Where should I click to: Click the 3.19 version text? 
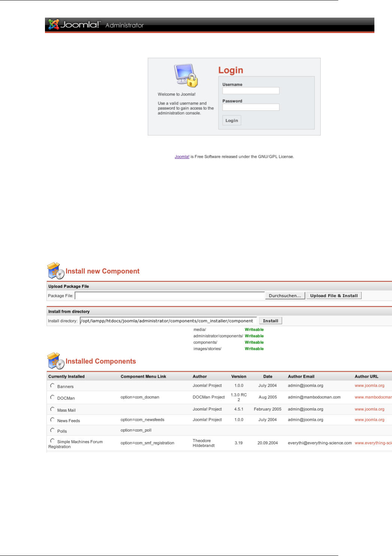tap(239, 443)
